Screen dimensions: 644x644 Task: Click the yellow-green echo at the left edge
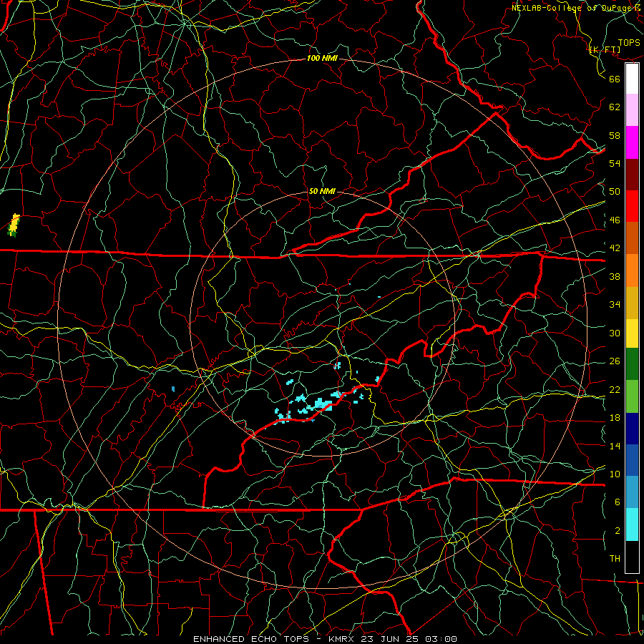point(14,225)
